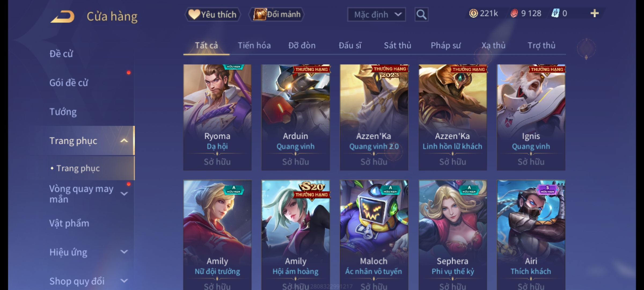The height and width of the screenshot is (290, 644).
Task: Collapse the Trang phục sidebar section
Action: pyautogui.click(x=124, y=141)
